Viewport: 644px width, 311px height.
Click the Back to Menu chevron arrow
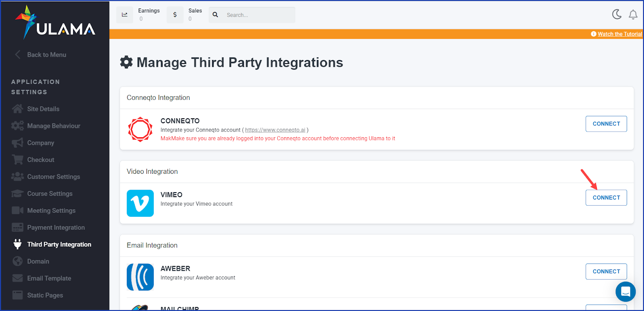point(18,55)
